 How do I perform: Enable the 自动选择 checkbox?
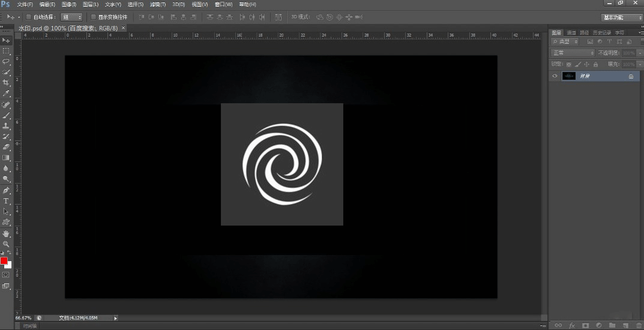29,17
